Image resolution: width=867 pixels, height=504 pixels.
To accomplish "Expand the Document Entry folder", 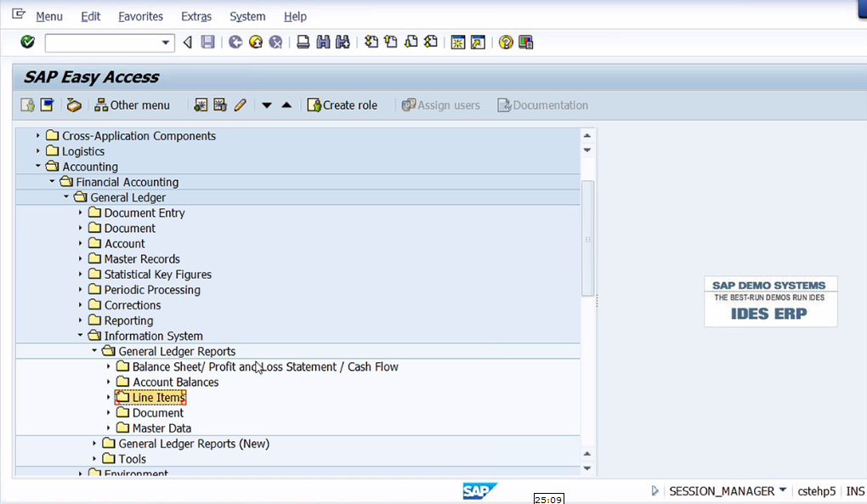I will coord(80,212).
